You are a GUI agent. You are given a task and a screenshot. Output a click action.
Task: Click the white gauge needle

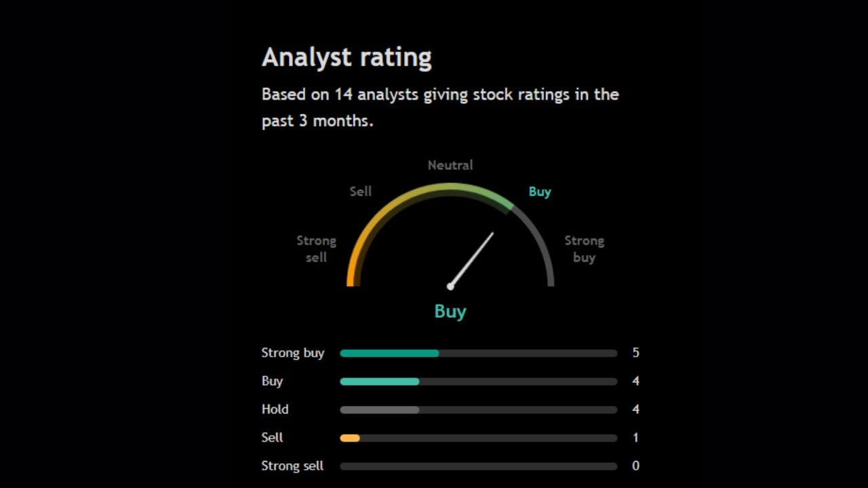click(x=472, y=260)
